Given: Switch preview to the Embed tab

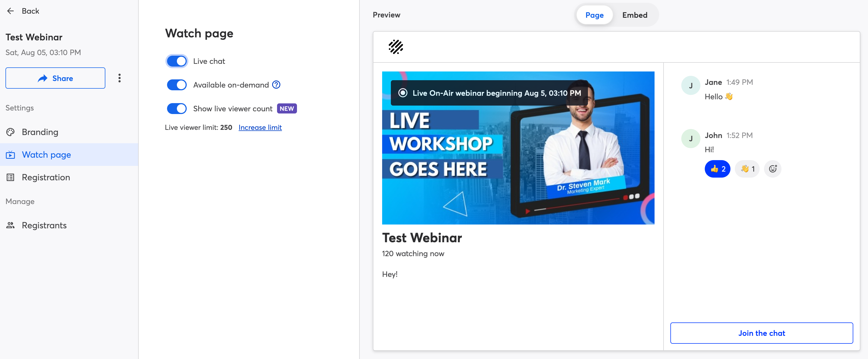Looking at the screenshot, I should click(635, 15).
